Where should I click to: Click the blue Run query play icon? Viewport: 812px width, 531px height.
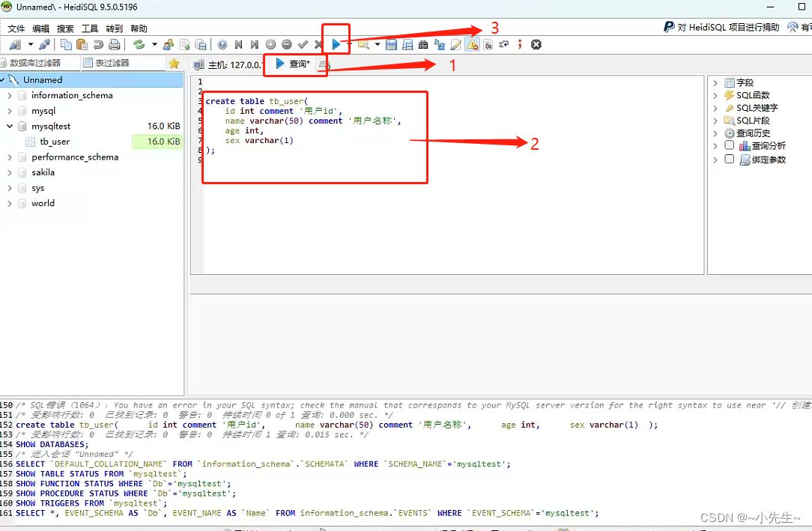[x=336, y=45]
